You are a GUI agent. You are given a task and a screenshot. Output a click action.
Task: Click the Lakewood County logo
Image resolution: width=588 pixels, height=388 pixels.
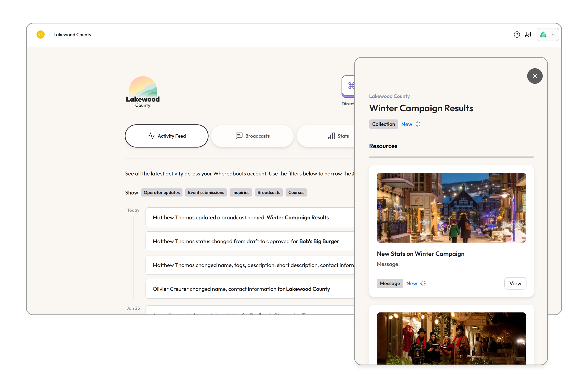click(x=143, y=92)
